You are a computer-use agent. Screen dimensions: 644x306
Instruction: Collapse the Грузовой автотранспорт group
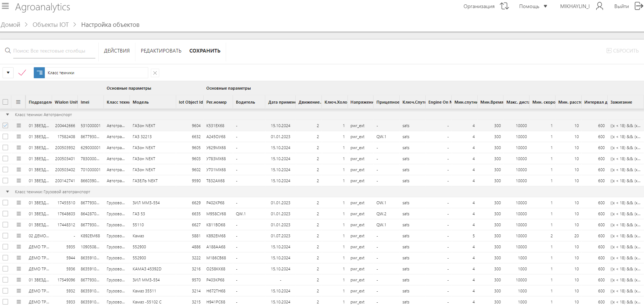tap(7, 192)
